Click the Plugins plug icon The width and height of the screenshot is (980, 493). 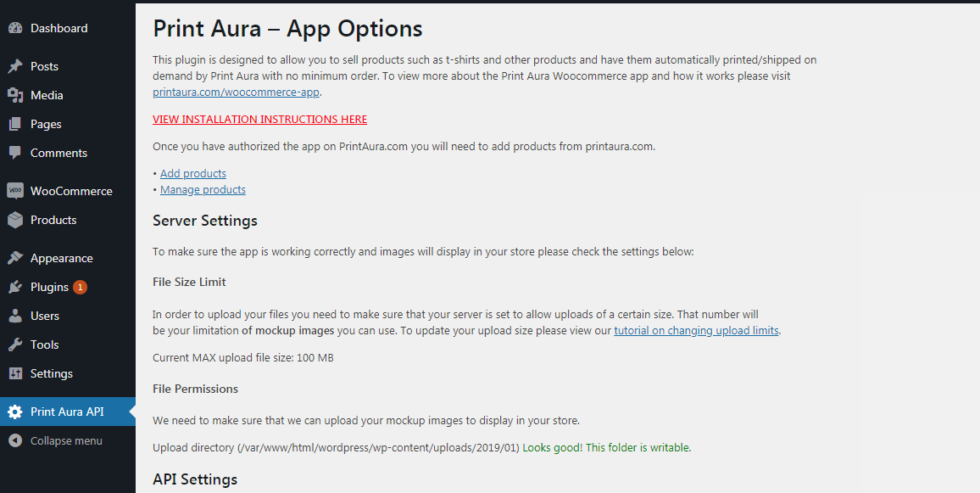pos(15,287)
